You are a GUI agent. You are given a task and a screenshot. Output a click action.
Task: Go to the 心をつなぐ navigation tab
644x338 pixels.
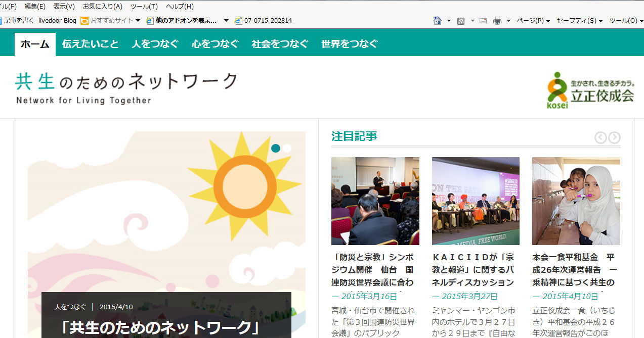tap(215, 44)
